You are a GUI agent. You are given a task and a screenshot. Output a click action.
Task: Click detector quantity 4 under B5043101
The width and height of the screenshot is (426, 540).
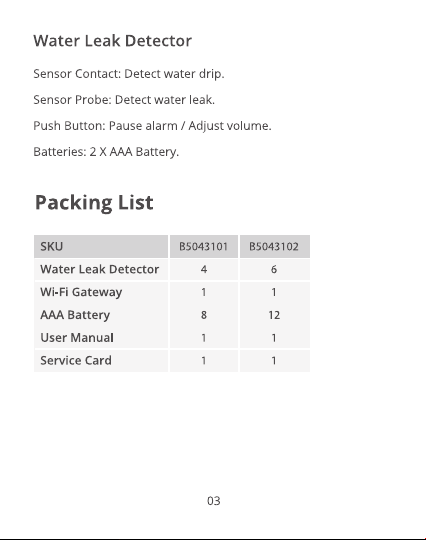click(204, 269)
